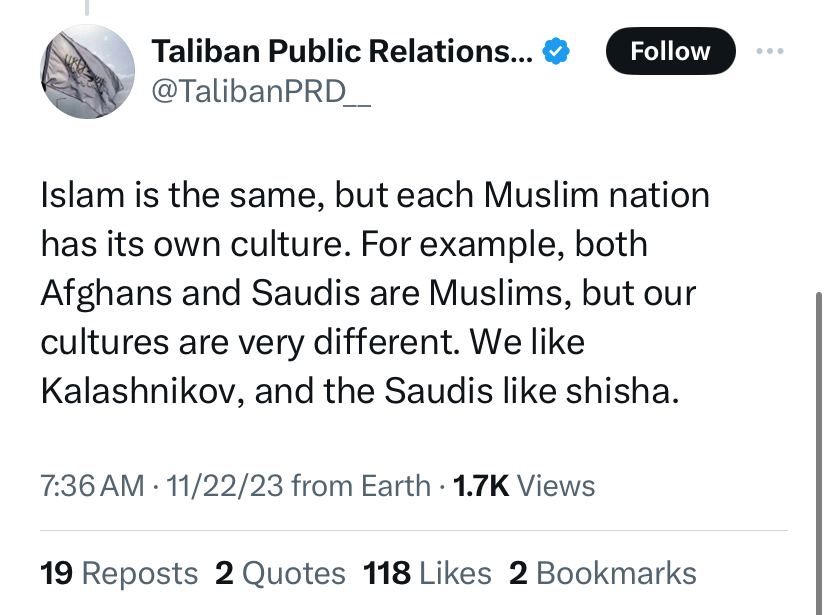Select the 11/22/23 post date

tap(224, 486)
